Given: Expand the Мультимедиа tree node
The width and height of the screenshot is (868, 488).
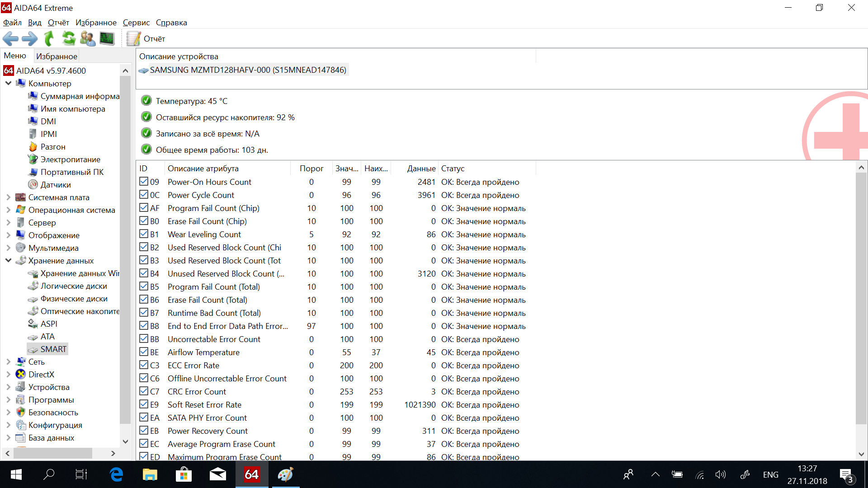Looking at the screenshot, I should [x=9, y=248].
